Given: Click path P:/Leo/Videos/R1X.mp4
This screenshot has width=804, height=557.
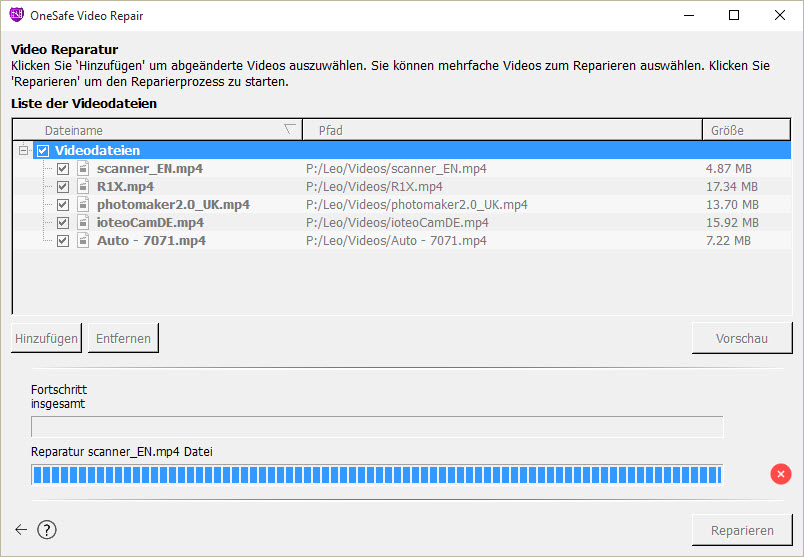Looking at the screenshot, I should 374,187.
